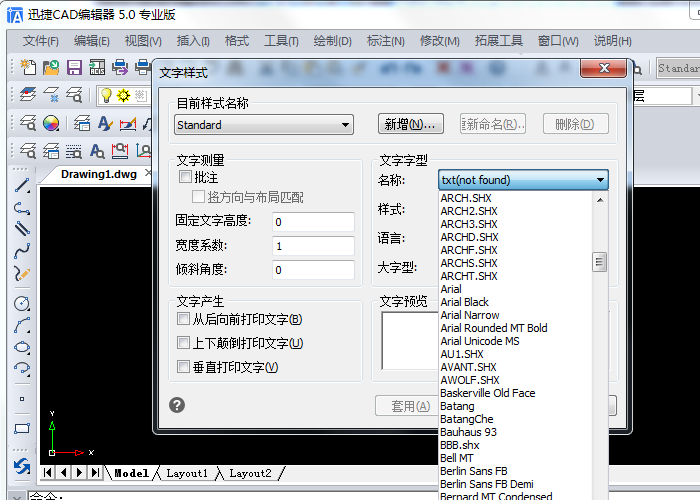Click the dimension style brush icon
The image size is (700, 500).
(128, 123)
